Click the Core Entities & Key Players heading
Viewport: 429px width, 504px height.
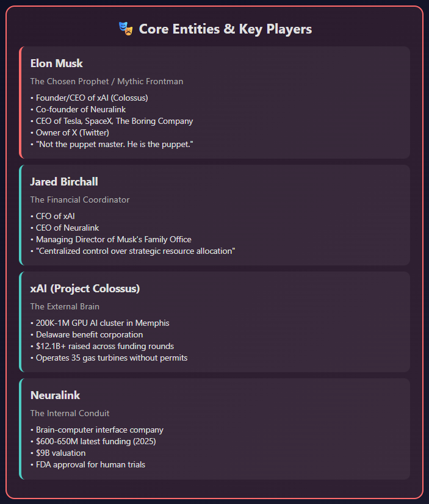coord(225,29)
